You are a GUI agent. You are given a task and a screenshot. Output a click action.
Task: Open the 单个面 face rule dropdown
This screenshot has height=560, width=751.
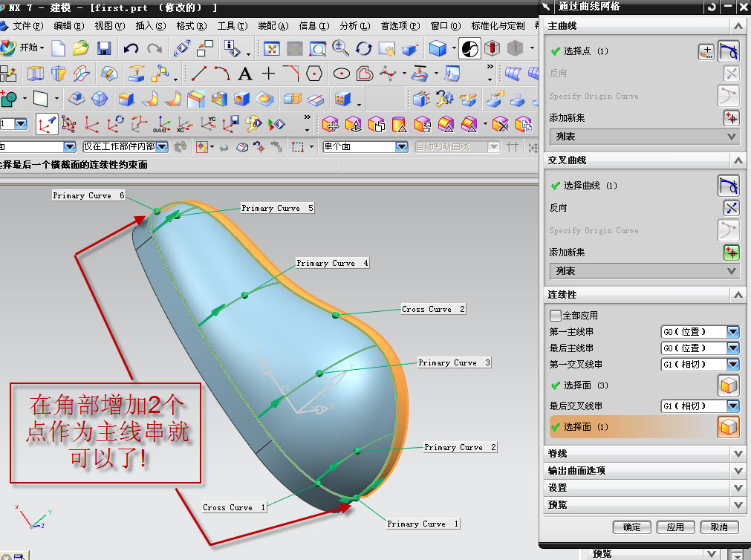(402, 147)
